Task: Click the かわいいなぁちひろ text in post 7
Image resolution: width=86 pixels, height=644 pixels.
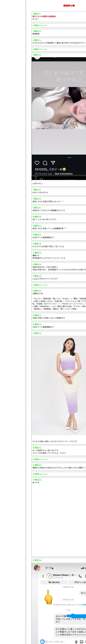Action: tap(40, 192)
